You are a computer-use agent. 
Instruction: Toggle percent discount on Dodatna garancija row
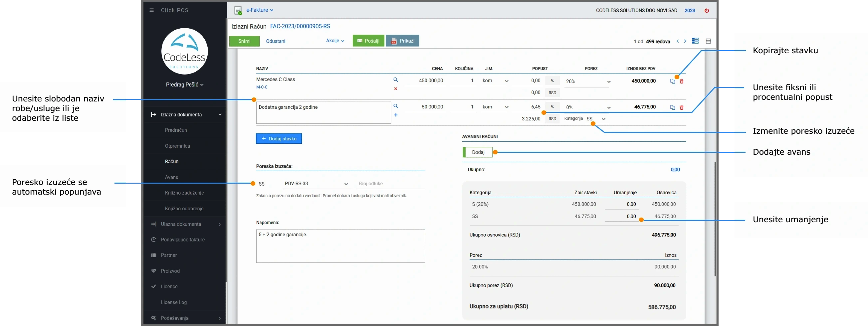tap(552, 107)
